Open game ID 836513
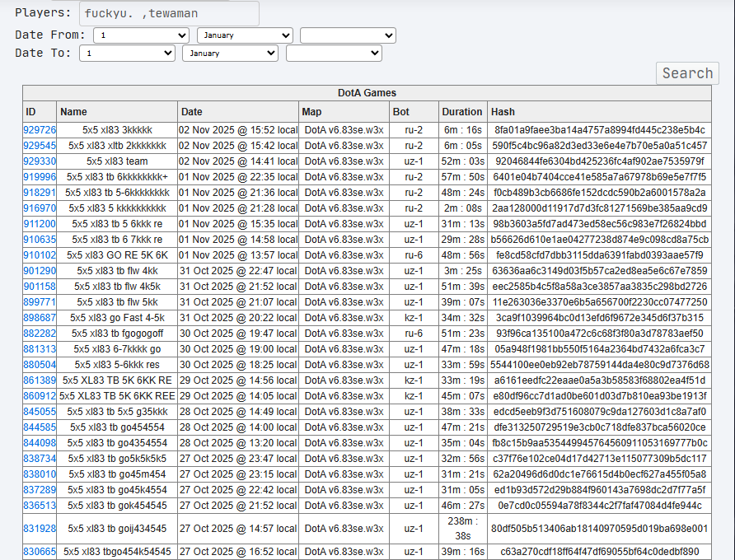Viewport: 735px width, 560px height. [40, 506]
